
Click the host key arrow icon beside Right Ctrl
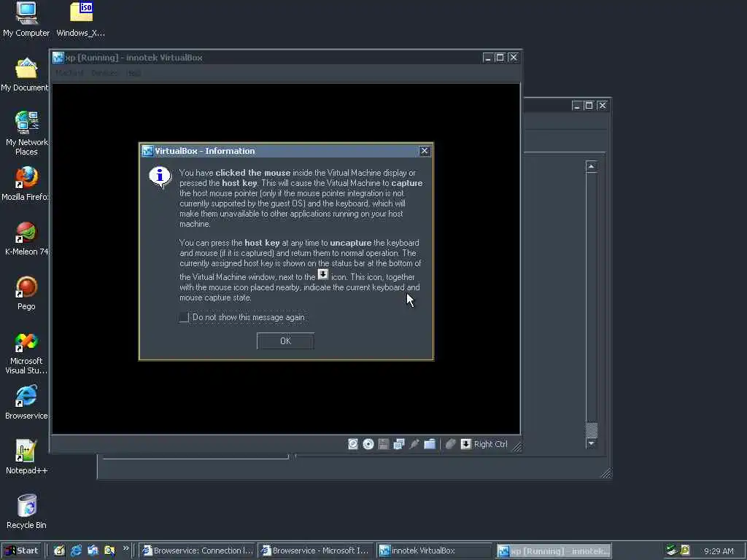point(466,444)
